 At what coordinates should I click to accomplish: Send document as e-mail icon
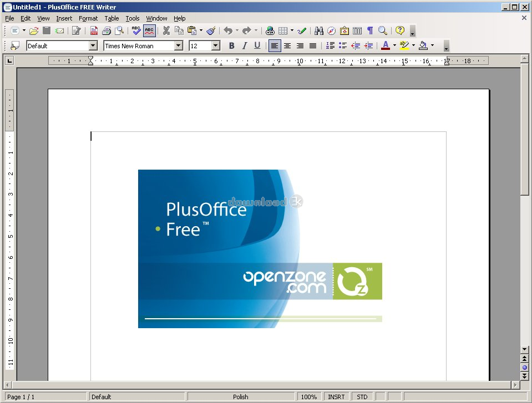point(59,31)
